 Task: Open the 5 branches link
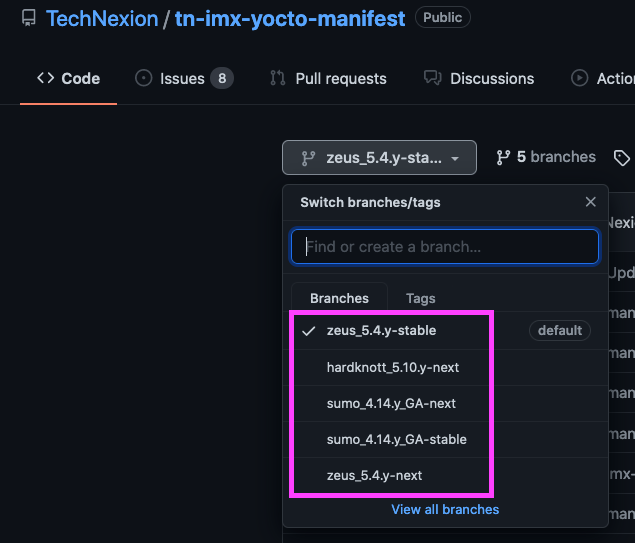pyautogui.click(x=546, y=157)
